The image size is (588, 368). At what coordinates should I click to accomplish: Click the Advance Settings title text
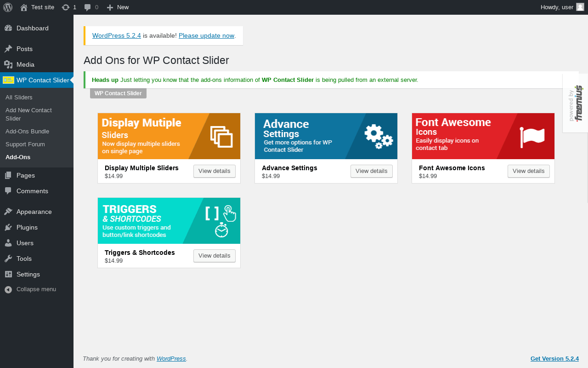[289, 168]
